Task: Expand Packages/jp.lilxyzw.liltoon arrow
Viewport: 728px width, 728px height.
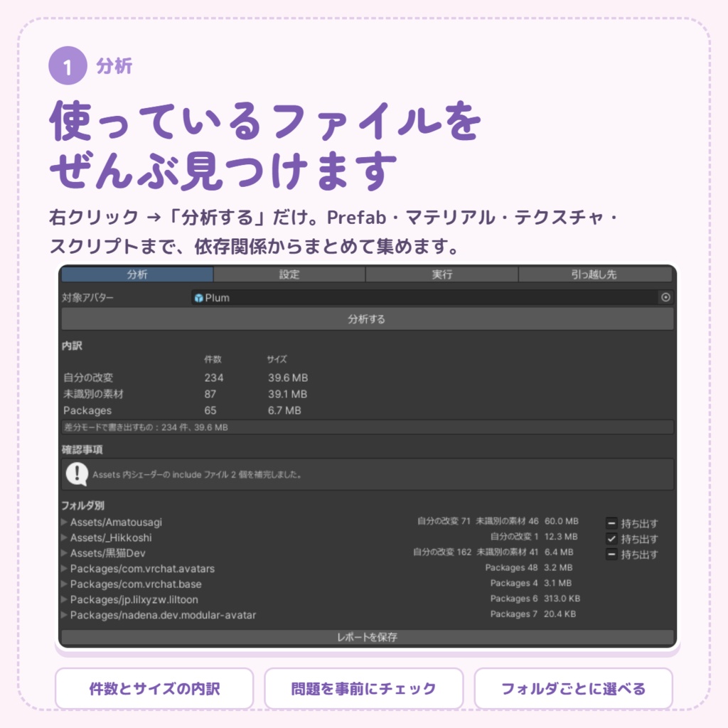Action: tap(64, 599)
